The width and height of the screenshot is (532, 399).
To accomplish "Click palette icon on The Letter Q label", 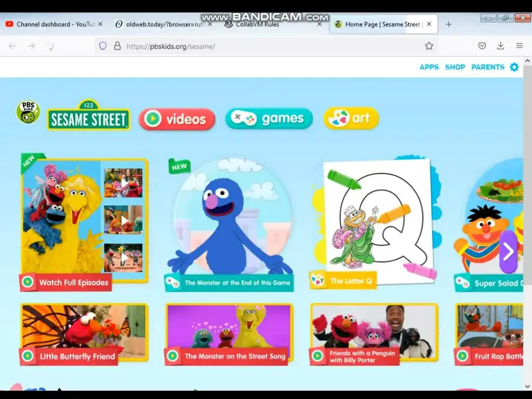I will pos(318,281).
